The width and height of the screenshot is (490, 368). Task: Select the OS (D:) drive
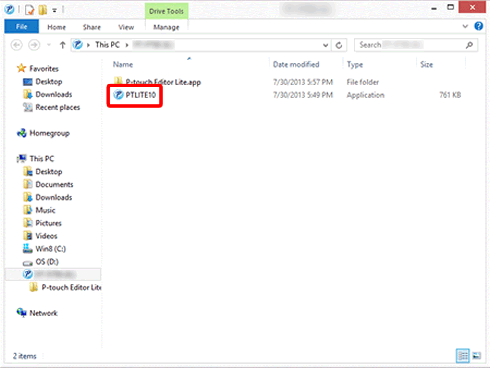(x=40, y=262)
